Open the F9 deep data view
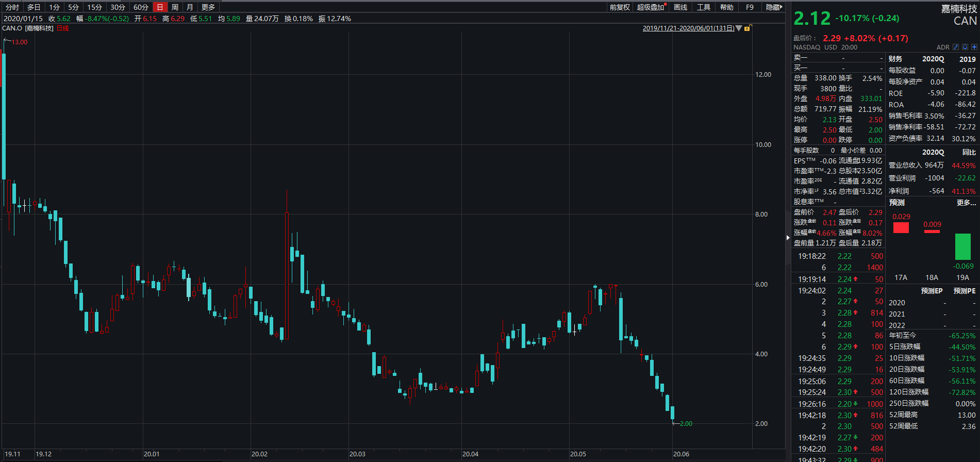980x462 pixels. point(750,7)
